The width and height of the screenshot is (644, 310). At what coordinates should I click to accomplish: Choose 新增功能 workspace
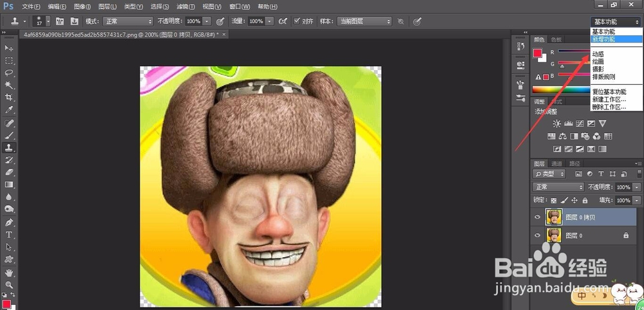coord(616,39)
